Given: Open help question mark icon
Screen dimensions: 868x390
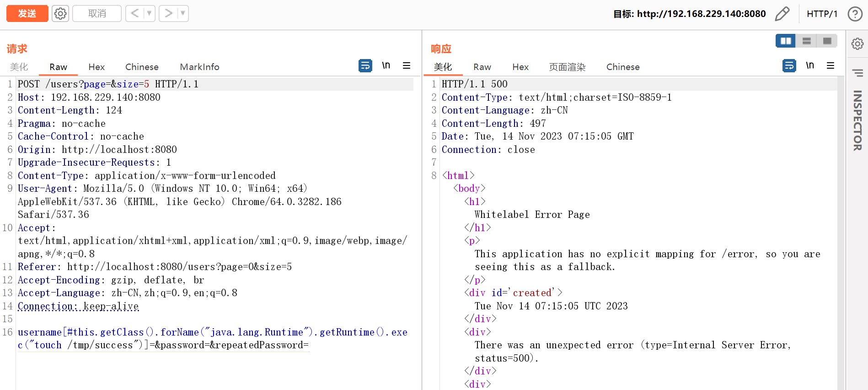Looking at the screenshot, I should click(x=855, y=14).
